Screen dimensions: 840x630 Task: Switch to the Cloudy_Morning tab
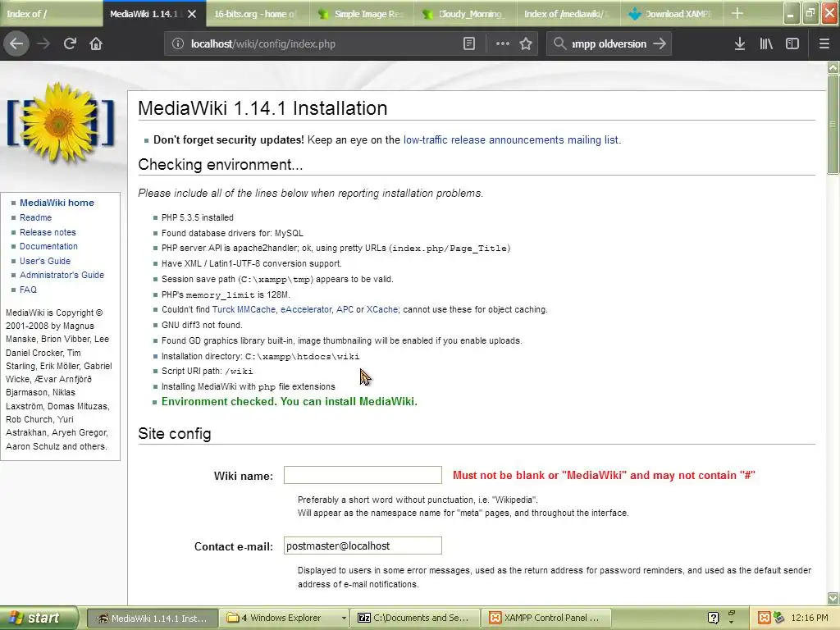click(x=466, y=14)
